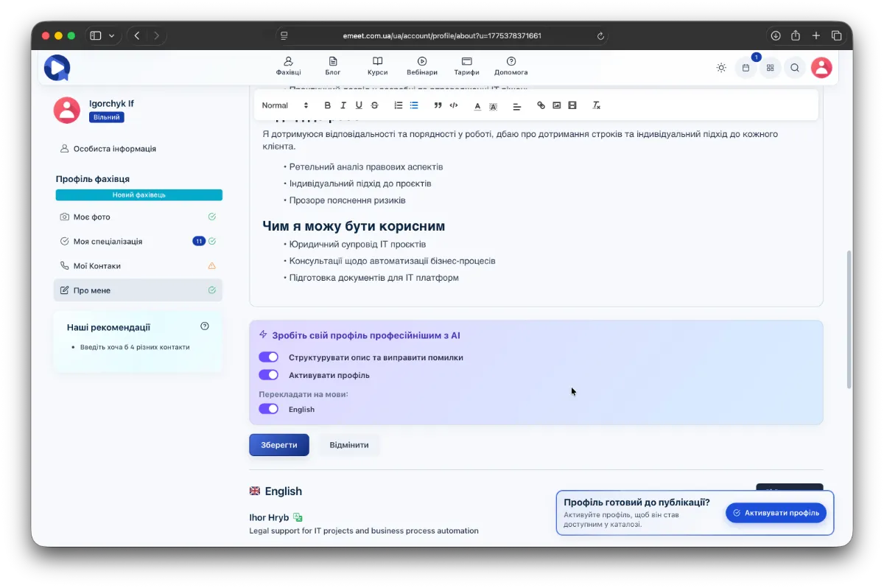This screenshot has height=588, width=884.
Task: Disable the structure description AI toggle
Action: coord(269,357)
